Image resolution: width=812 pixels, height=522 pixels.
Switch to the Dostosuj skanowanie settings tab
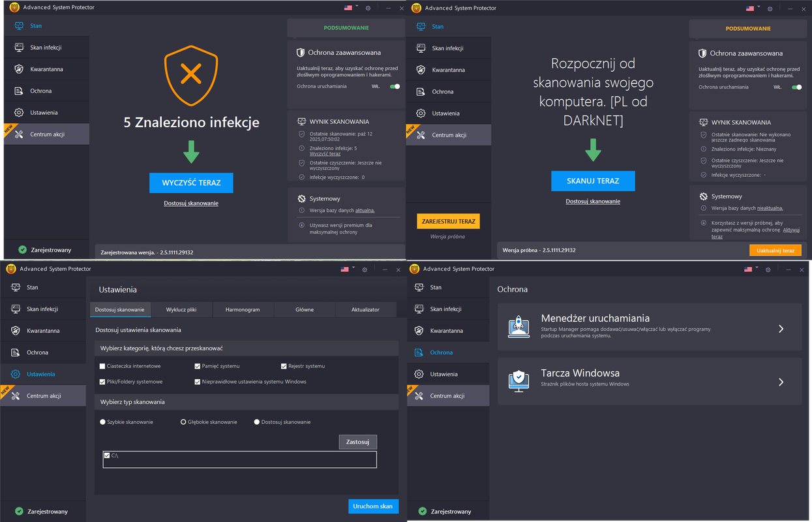point(120,309)
